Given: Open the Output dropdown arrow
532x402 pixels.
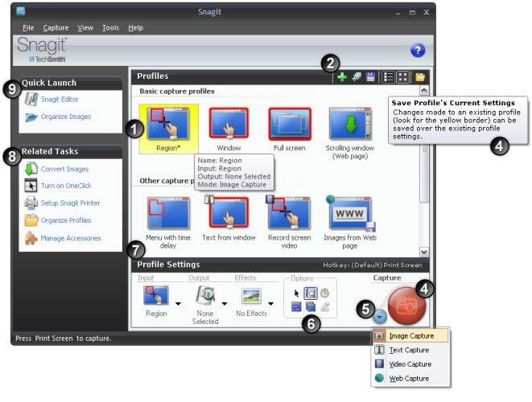Looking at the screenshot, I should pyautogui.click(x=225, y=304).
